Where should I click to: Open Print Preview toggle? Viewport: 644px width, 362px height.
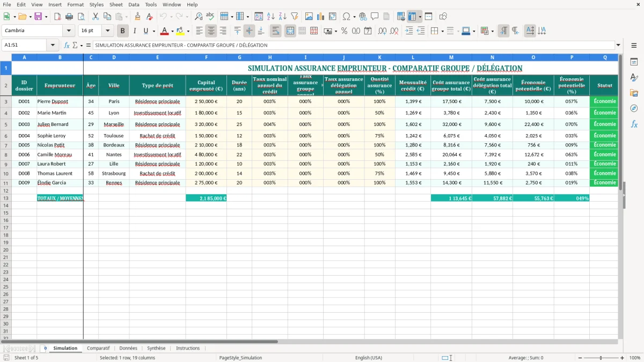tap(80, 17)
